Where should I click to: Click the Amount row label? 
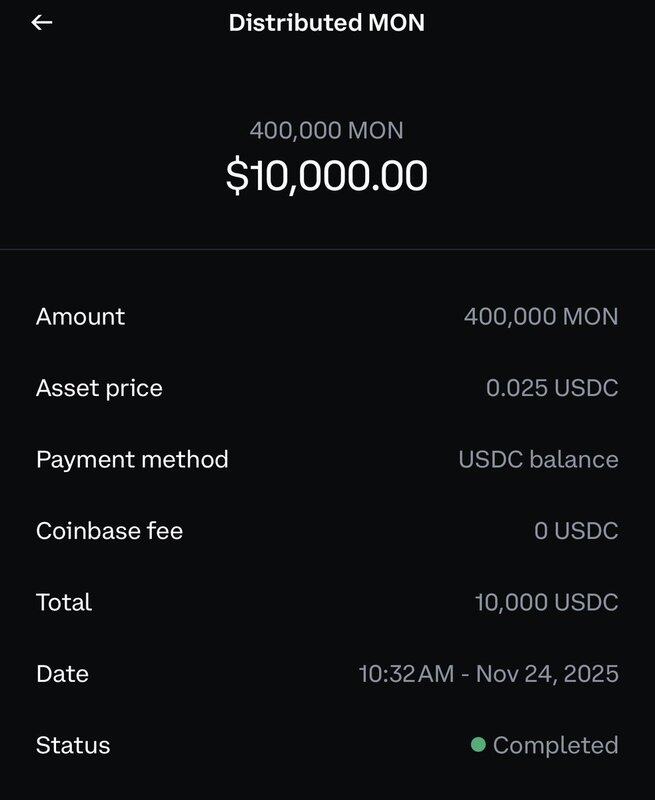click(x=80, y=316)
